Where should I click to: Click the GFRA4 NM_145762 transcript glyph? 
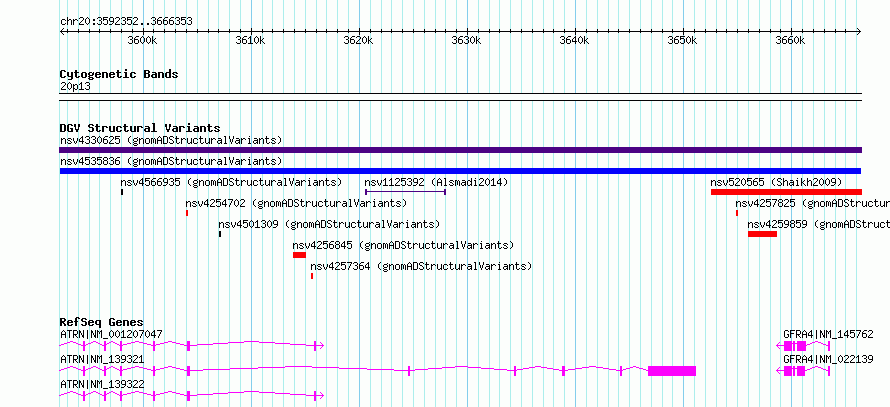click(803, 346)
